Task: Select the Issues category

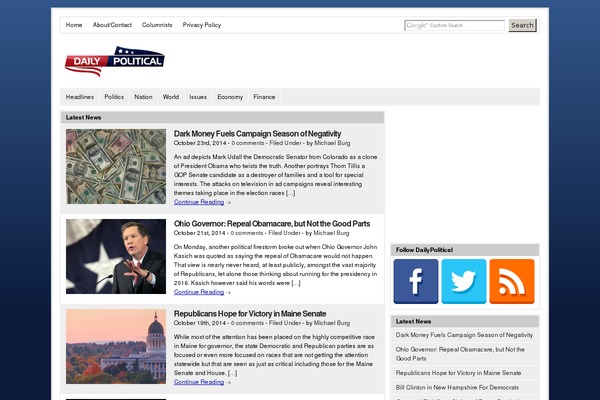Action: [x=198, y=97]
